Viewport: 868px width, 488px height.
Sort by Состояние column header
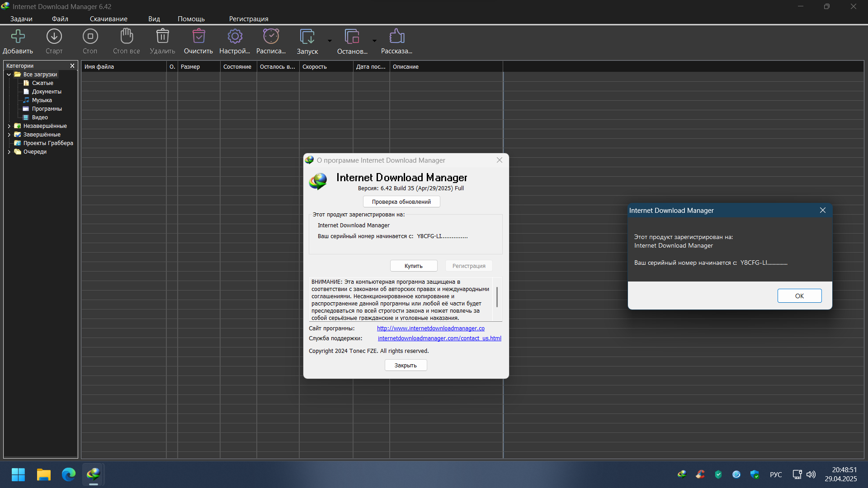238,67
